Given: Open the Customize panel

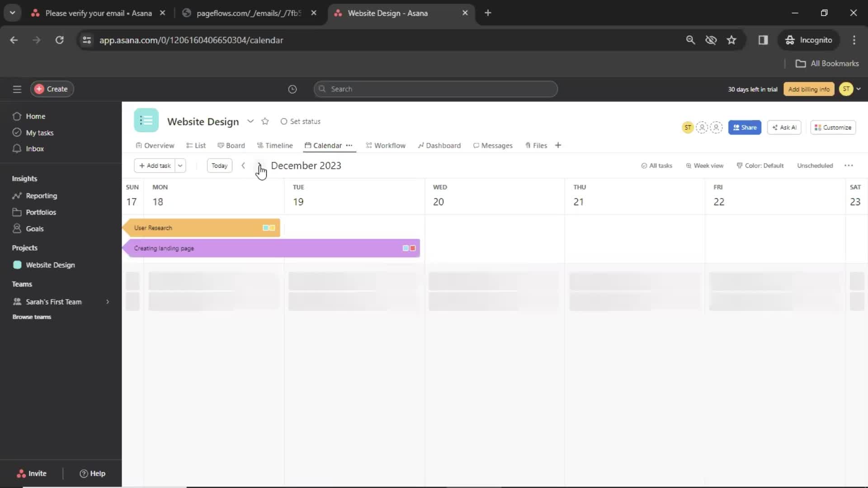Looking at the screenshot, I should point(832,127).
